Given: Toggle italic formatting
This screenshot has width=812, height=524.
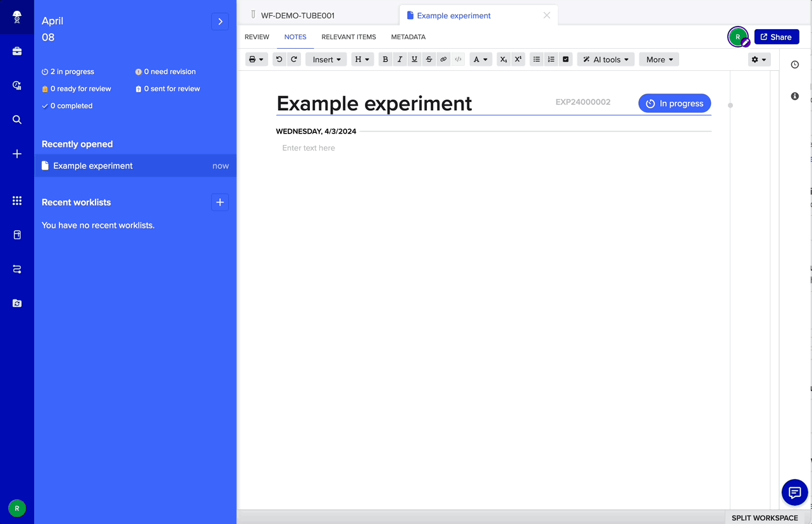Looking at the screenshot, I should tap(400, 59).
